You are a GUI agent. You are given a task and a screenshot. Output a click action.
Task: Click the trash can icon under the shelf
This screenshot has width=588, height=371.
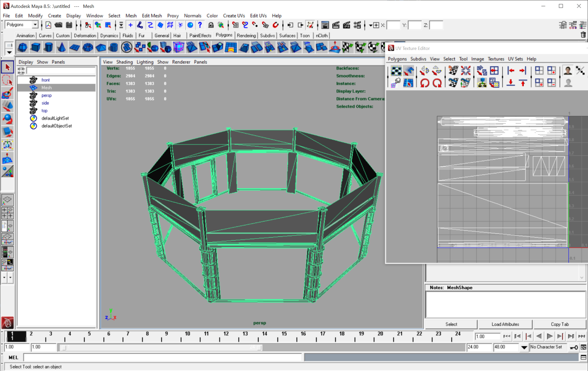(583, 35)
